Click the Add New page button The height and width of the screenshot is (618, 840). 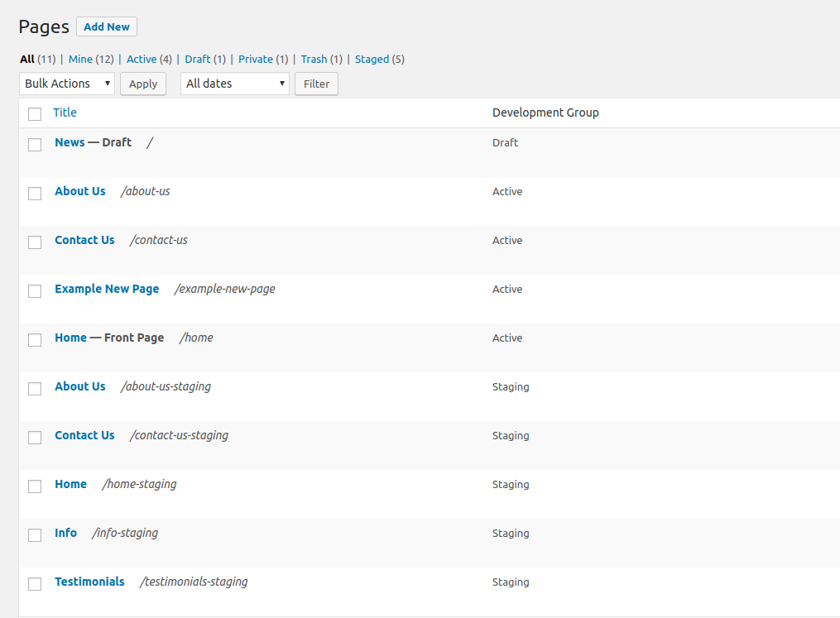click(107, 26)
